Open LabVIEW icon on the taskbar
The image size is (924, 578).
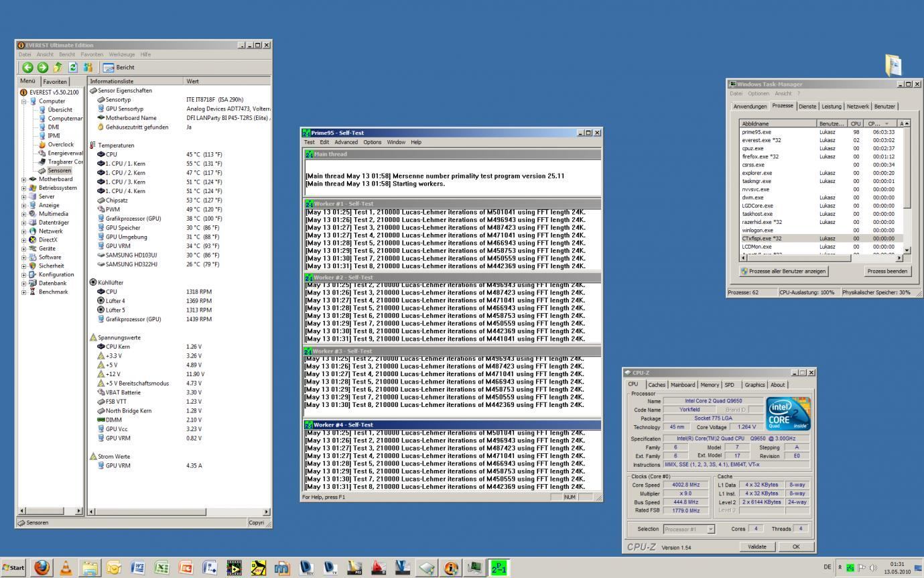click(234, 567)
